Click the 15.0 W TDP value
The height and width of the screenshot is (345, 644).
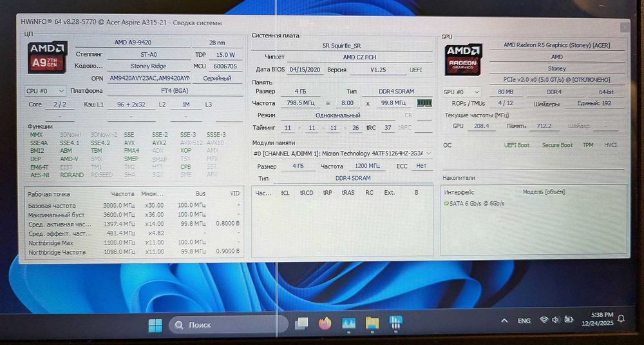point(225,55)
